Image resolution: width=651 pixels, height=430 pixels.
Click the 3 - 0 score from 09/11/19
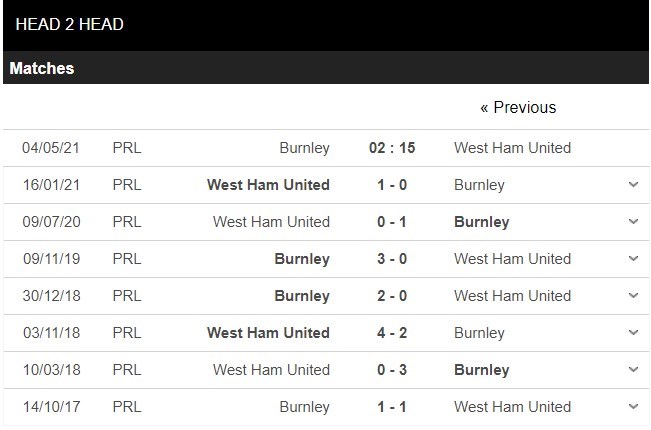(x=392, y=259)
